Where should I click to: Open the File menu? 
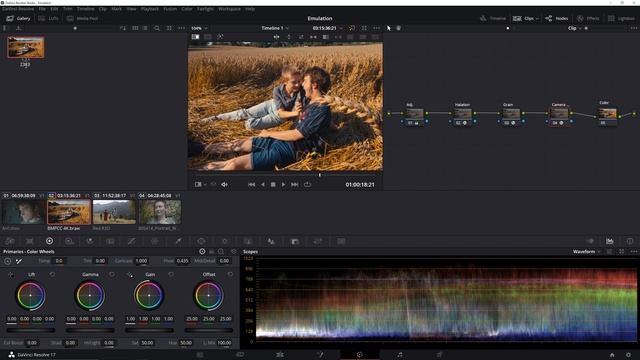(x=42, y=9)
